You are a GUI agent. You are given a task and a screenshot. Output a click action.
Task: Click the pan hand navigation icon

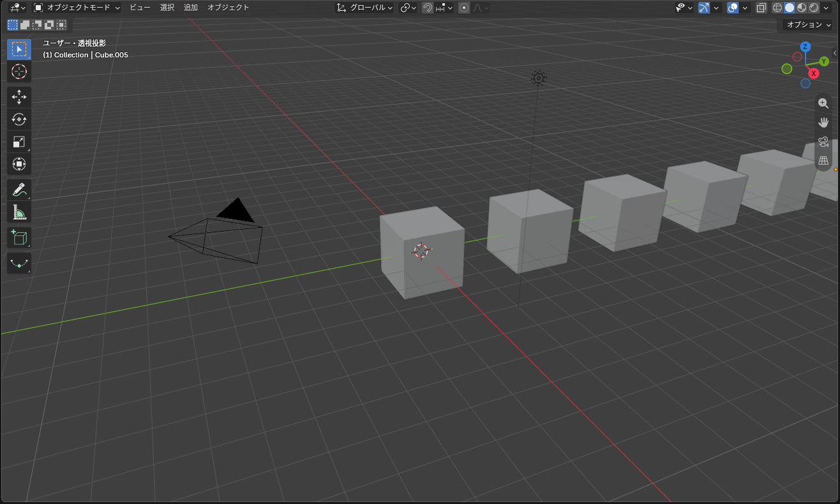(x=823, y=122)
